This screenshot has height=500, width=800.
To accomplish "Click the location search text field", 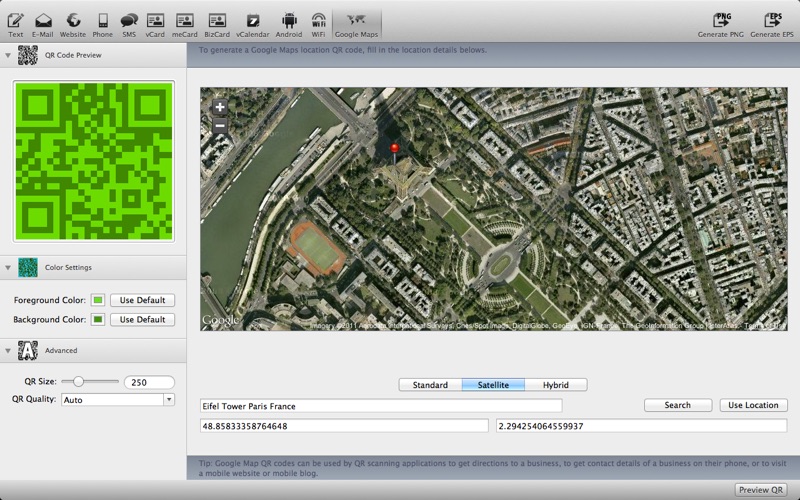I will click(381, 406).
